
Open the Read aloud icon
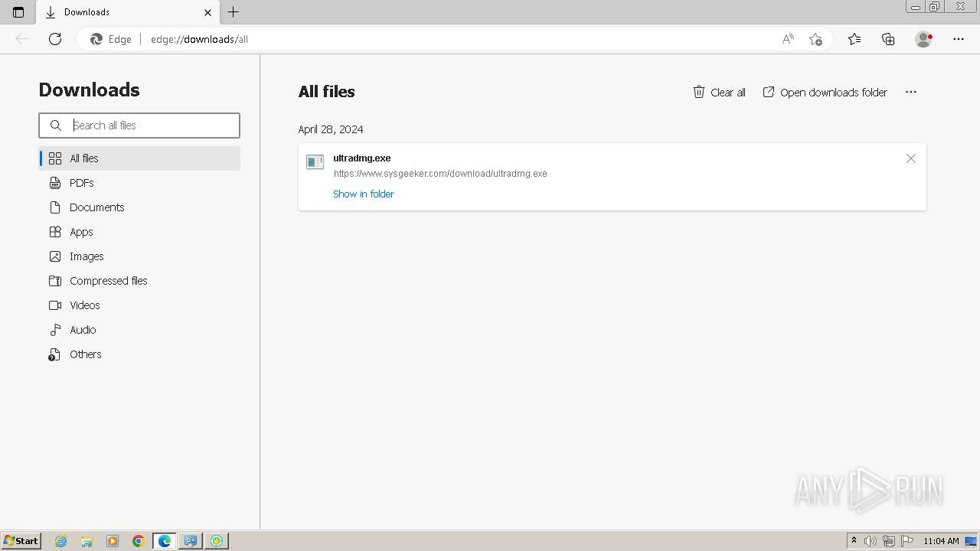point(788,39)
